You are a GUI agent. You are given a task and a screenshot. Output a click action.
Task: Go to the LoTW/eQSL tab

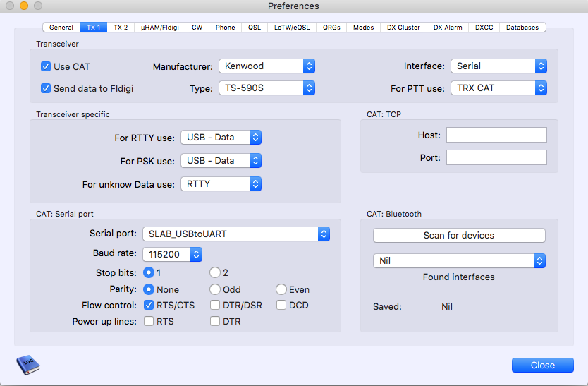tap(292, 28)
